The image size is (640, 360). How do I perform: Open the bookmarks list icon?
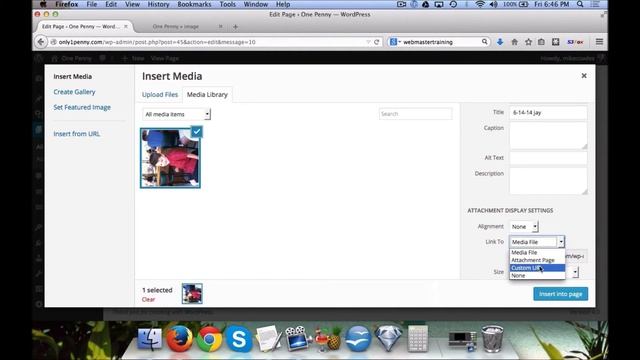tap(541, 42)
